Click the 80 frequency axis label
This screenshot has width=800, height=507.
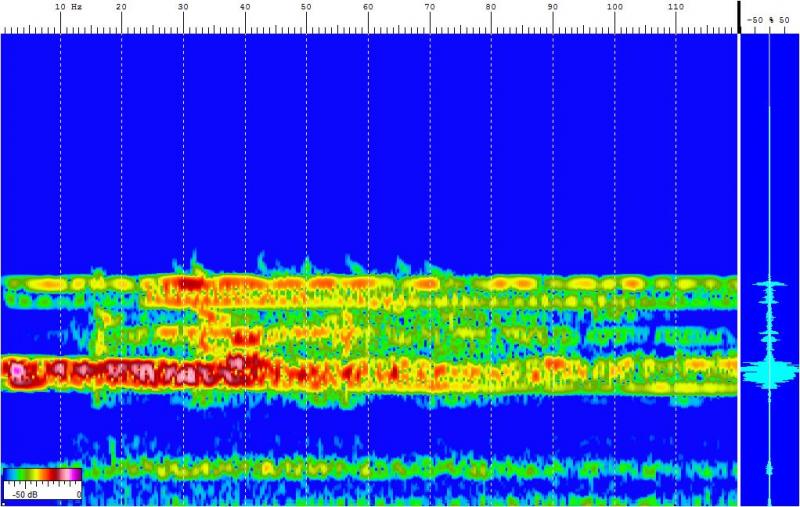click(491, 7)
